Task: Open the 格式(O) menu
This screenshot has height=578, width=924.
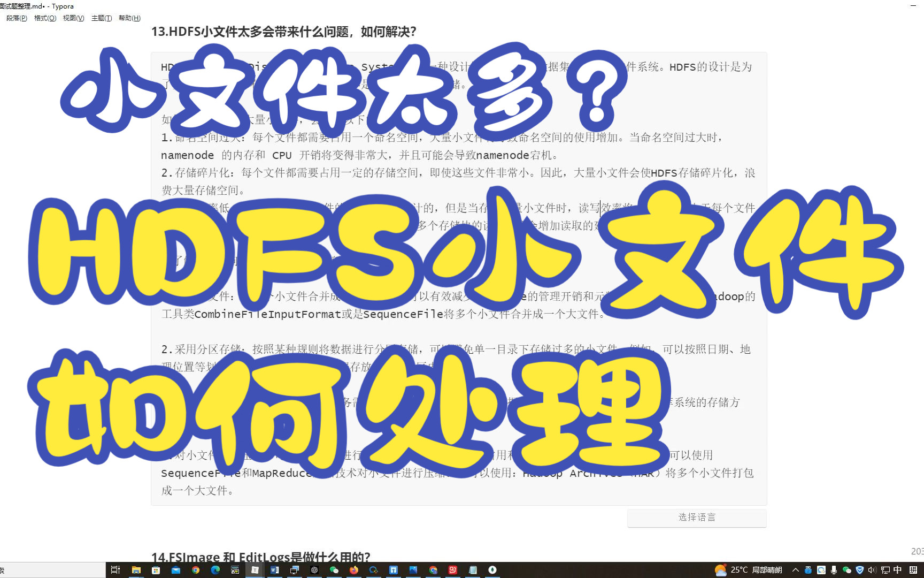Action: pyautogui.click(x=45, y=18)
